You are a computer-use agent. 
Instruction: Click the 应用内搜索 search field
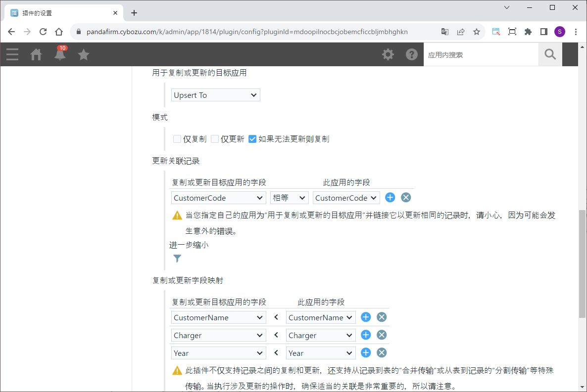click(480, 54)
